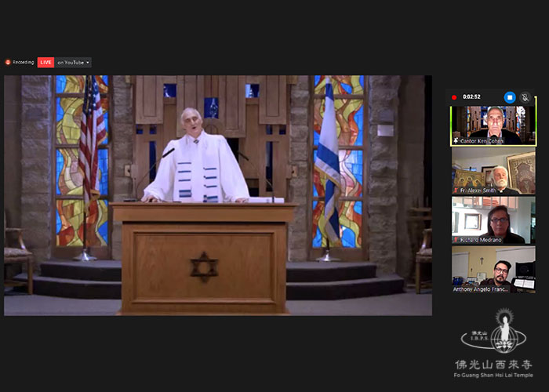Click muted mic icon next to Richard Medrano
The image size is (549, 392).
pos(456,239)
